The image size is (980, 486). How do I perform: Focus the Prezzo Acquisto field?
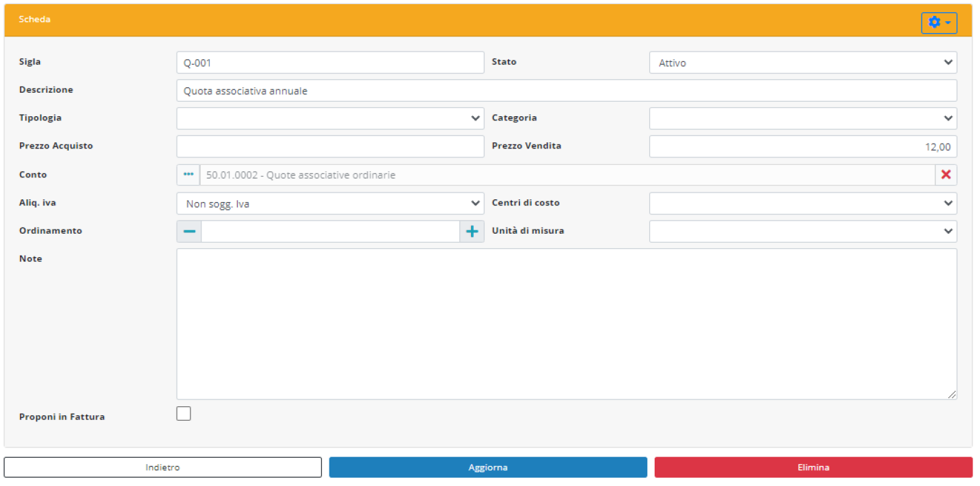click(330, 146)
